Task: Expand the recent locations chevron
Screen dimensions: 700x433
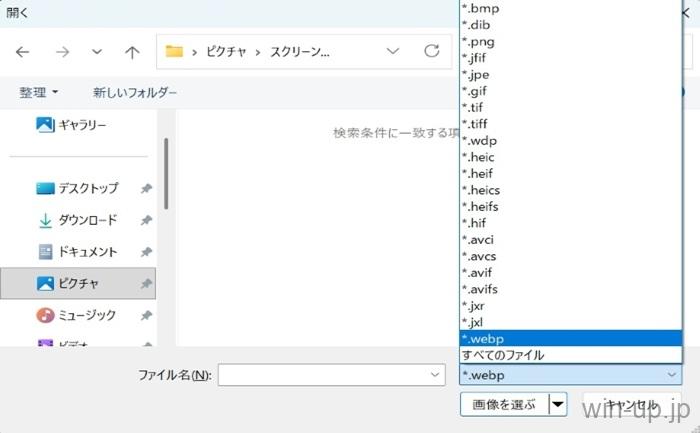Action: pyautogui.click(x=96, y=51)
